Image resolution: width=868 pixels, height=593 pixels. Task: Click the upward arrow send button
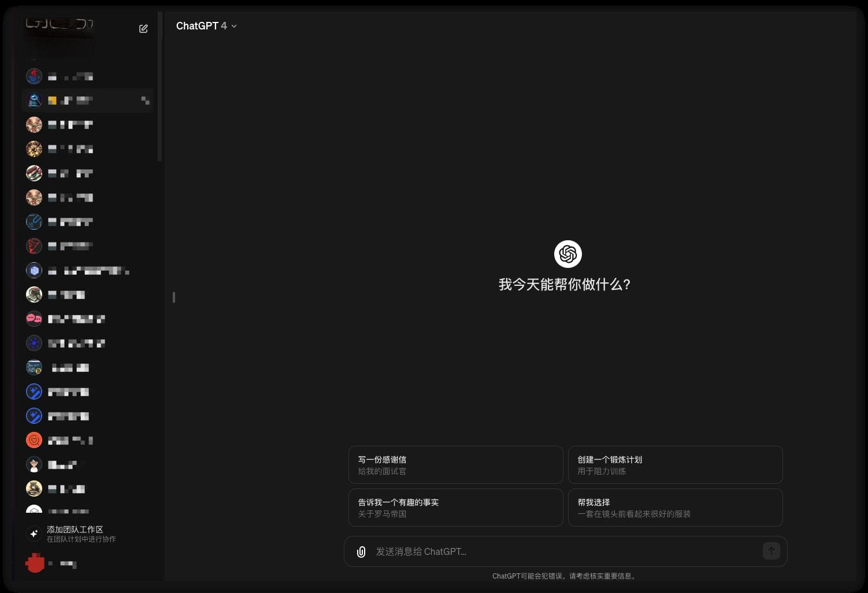(x=771, y=551)
